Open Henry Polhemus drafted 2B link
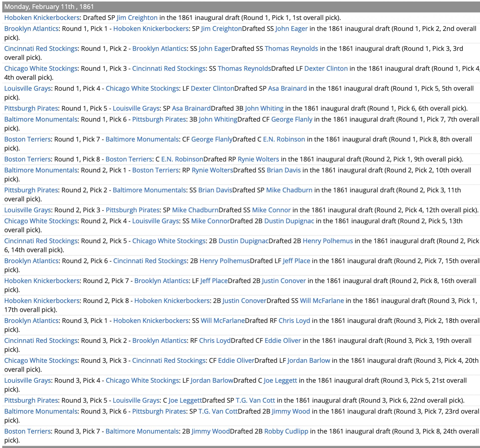 328,241
